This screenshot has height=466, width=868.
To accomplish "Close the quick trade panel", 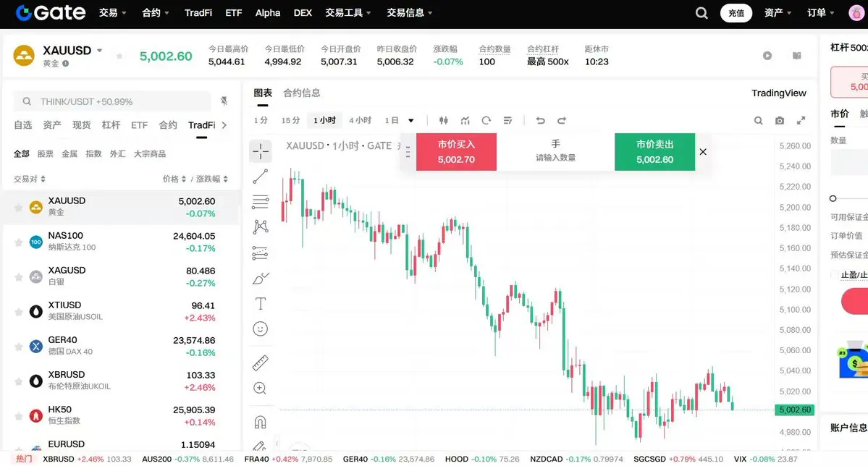I will tap(703, 152).
